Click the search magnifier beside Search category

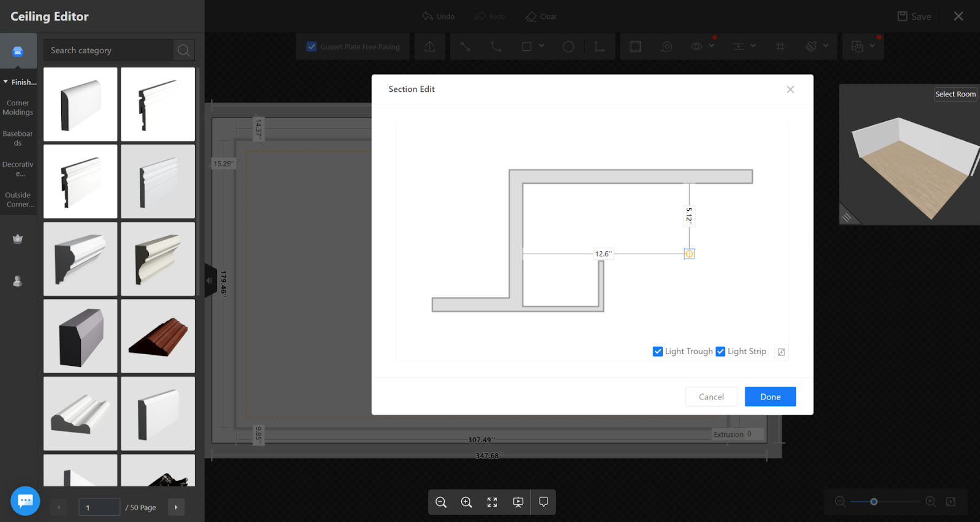click(184, 50)
